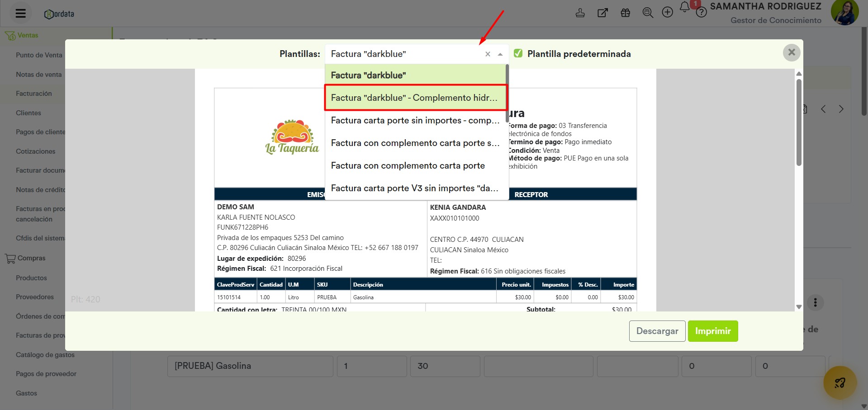The height and width of the screenshot is (410, 868).
Task: Choose Factura carta porte V3 sin importes
Action: click(415, 188)
